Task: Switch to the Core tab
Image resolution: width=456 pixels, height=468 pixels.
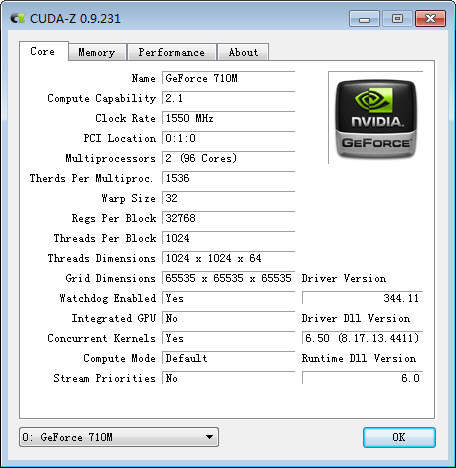Action: (x=44, y=51)
